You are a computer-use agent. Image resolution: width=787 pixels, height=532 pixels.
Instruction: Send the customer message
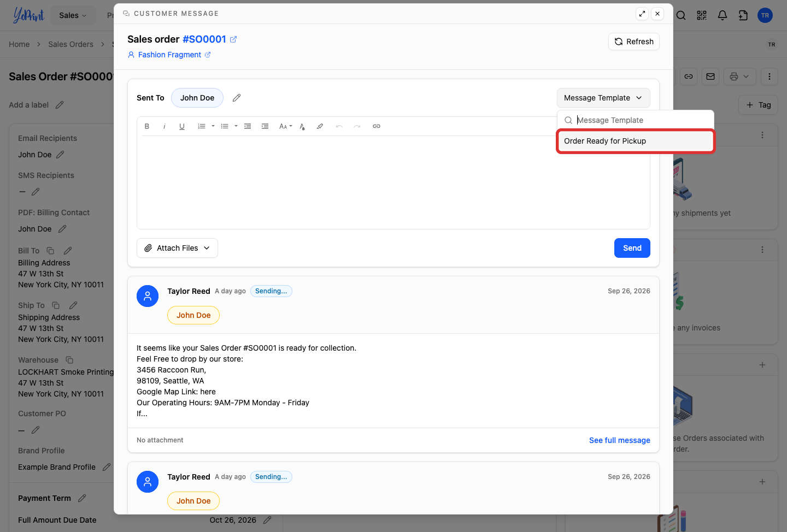pyautogui.click(x=632, y=248)
